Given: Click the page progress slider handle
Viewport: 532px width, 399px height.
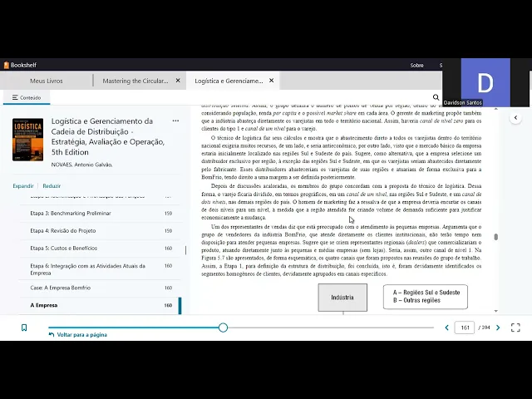Looking at the screenshot, I should (x=223, y=328).
